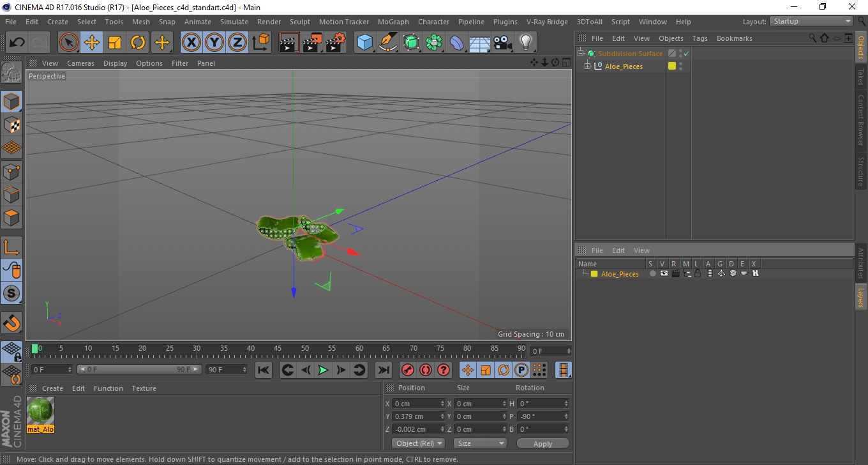Expand the Aloe_Pieces object node
Image resolution: width=868 pixels, height=465 pixels.
coord(588,66)
